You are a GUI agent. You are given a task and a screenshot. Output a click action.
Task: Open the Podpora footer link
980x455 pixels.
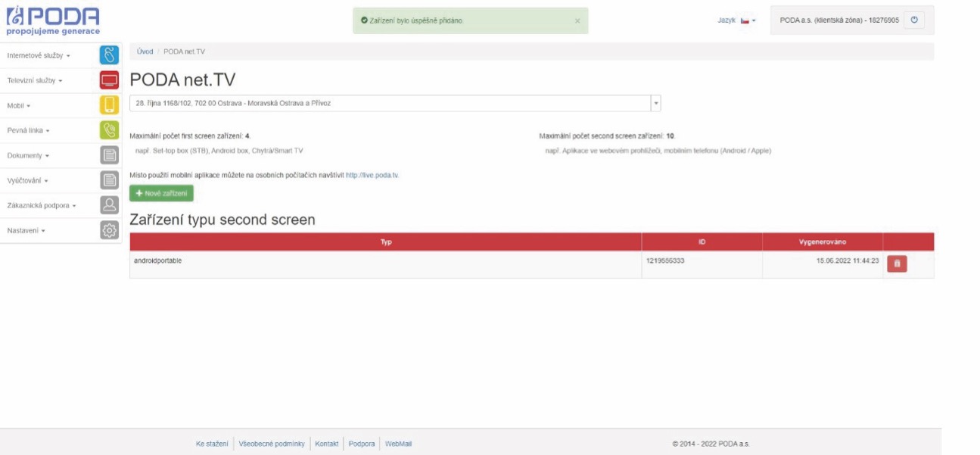362,444
